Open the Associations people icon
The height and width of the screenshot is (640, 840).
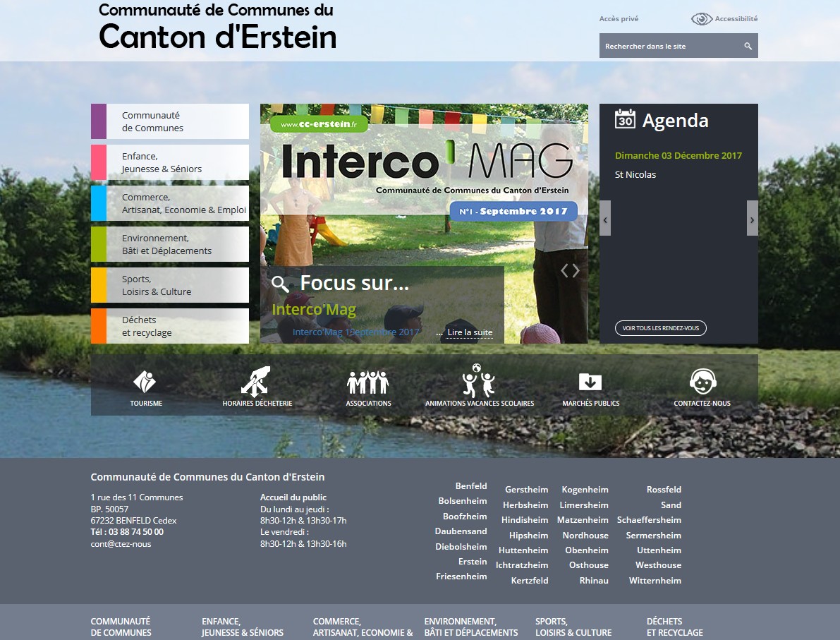tap(368, 382)
